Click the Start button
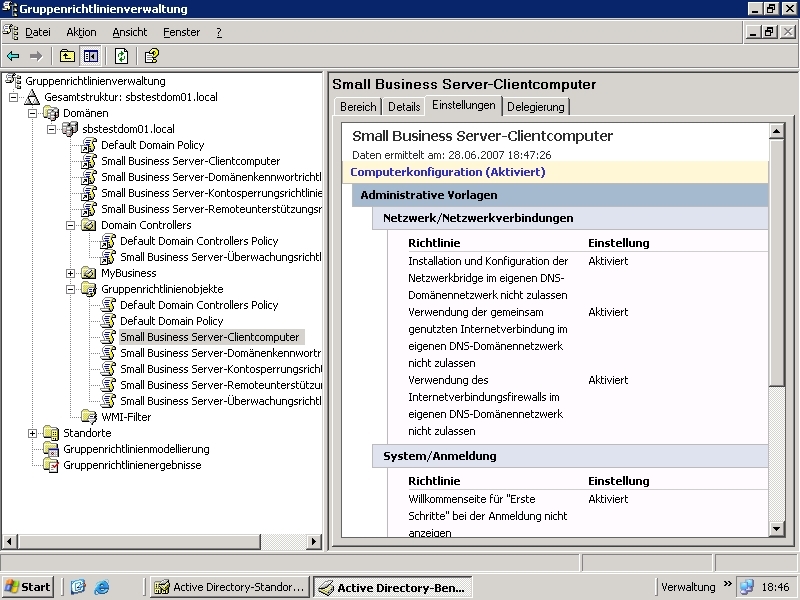Screen dimensions: 800x600 click(28, 587)
